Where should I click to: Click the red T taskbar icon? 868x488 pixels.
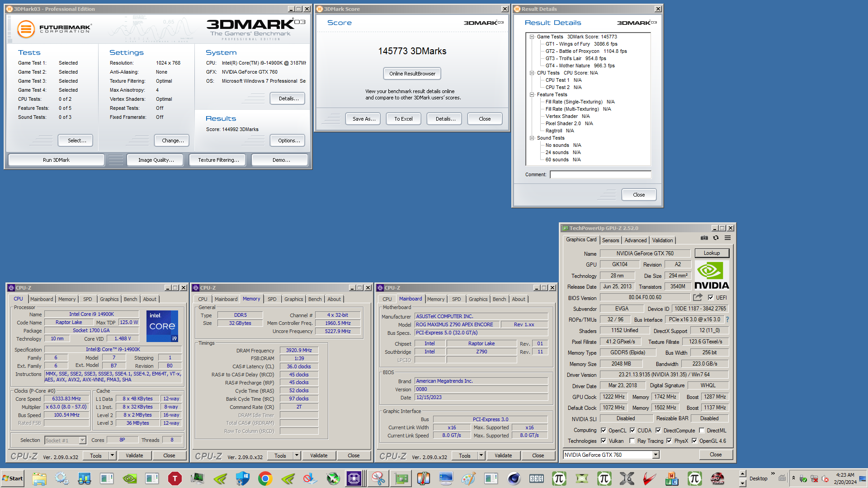pyautogui.click(x=175, y=479)
